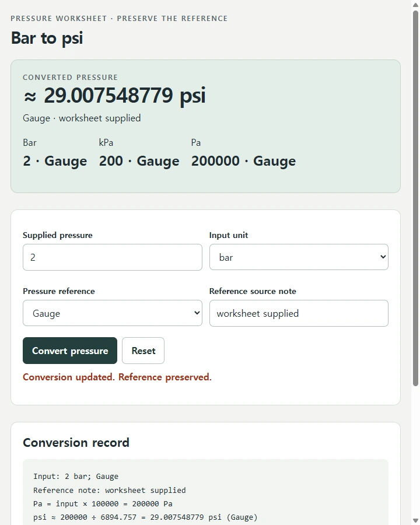Click the 'Conversion updated. Reference preserved.' status message
This screenshot has width=420, height=525.
pyautogui.click(x=117, y=377)
